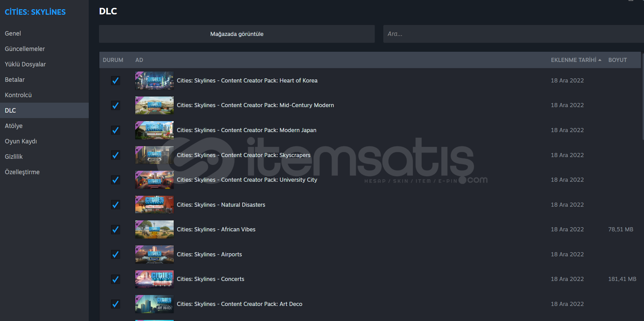Uncheck the African Vibes DLC checkbox
The width and height of the screenshot is (644, 321).
click(115, 229)
